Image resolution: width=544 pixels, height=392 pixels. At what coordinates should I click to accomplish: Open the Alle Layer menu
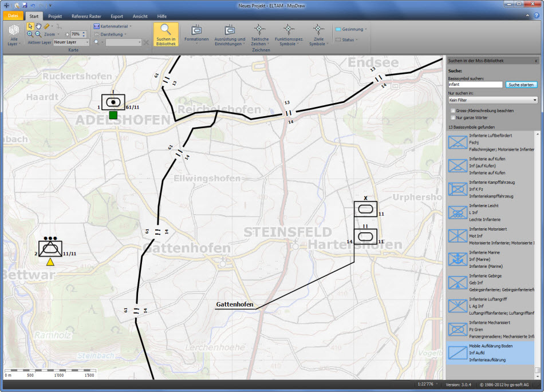click(13, 35)
